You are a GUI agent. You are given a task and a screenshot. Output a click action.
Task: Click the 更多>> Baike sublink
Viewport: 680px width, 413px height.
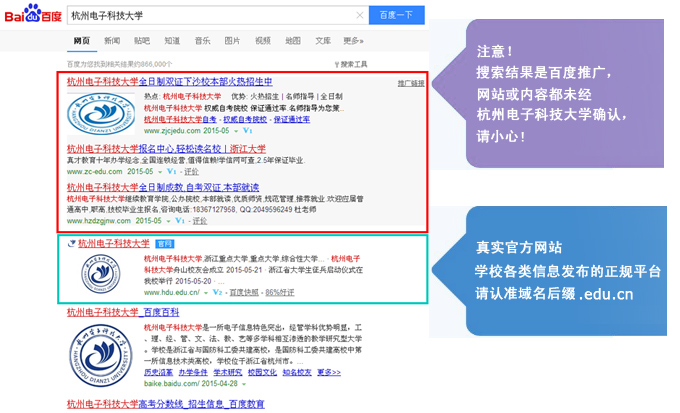tap(329, 373)
